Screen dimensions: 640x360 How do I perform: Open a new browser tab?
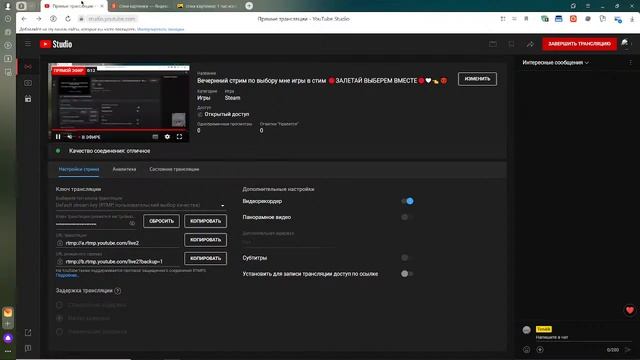coord(249,6)
